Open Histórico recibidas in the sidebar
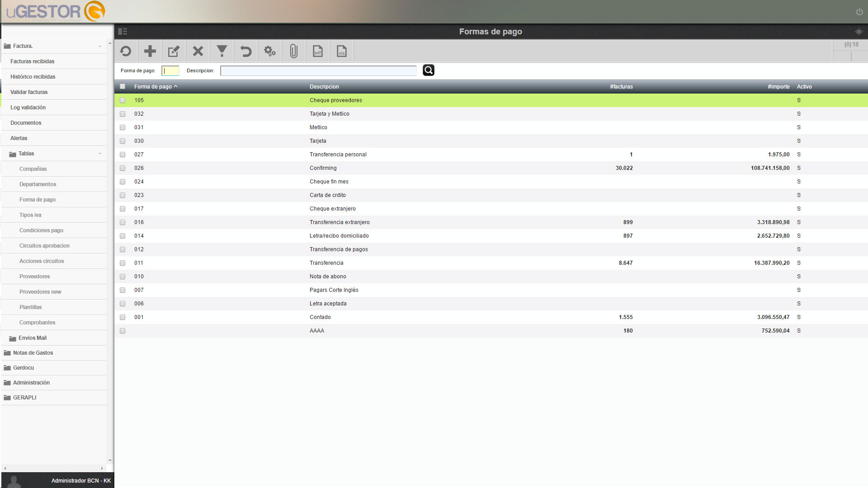The image size is (868, 488). [x=33, y=77]
